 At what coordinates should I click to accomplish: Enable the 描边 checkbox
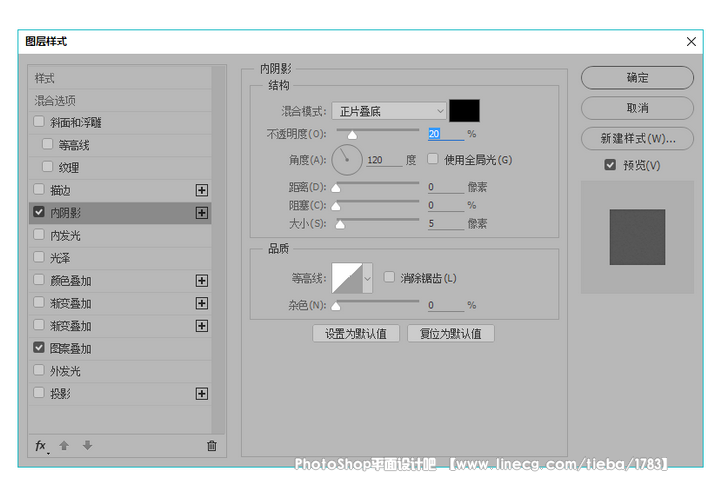tap(39, 189)
